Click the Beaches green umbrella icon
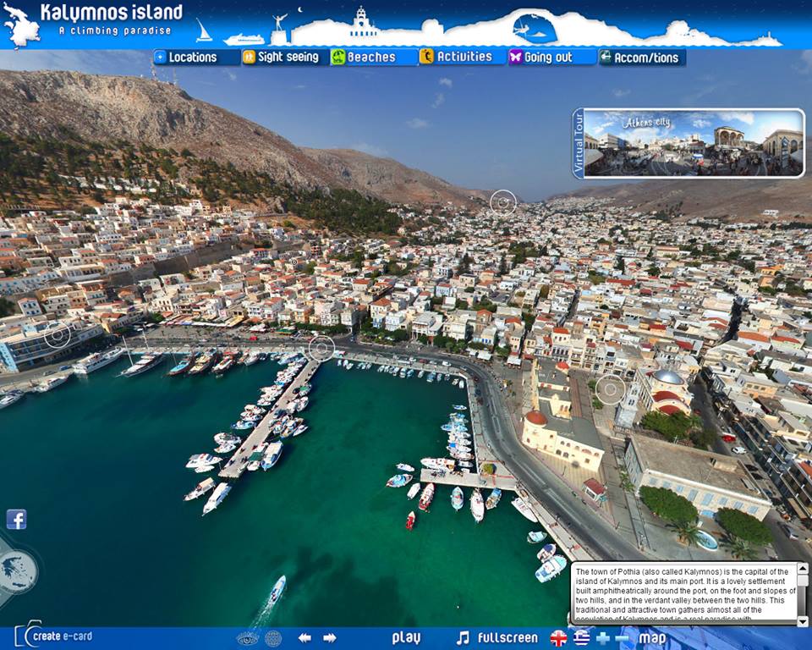The image size is (812, 650). click(337, 57)
